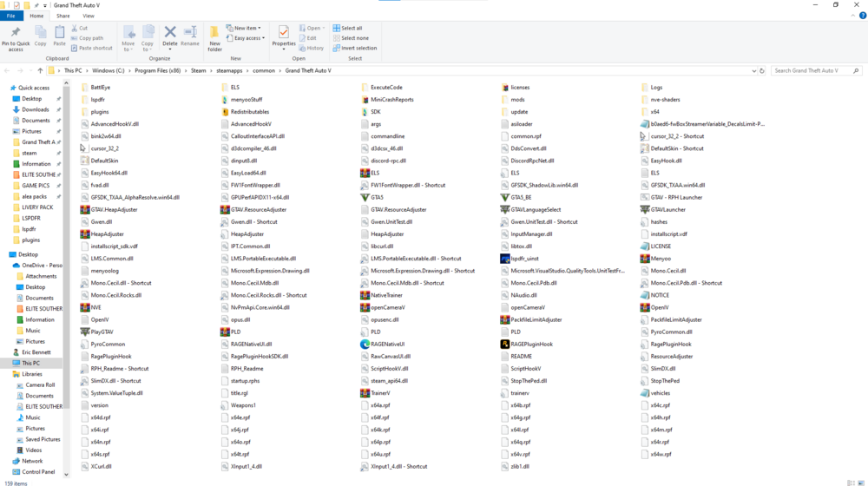Select the PlayGTAV launcher icon
The image size is (868, 486).
pyautogui.click(x=85, y=332)
